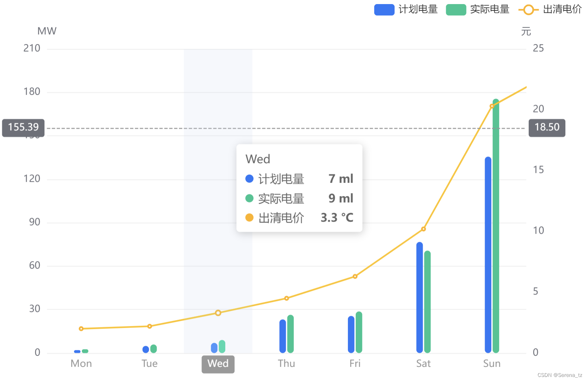
Task: Click the blue Monday bar
Action: pyautogui.click(x=77, y=351)
